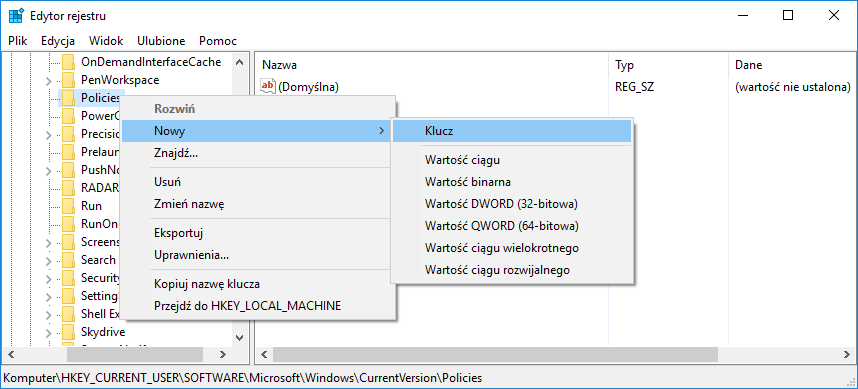Screen dimensions: 858x389
Task: Open the Pomoc menu
Action: click(218, 41)
